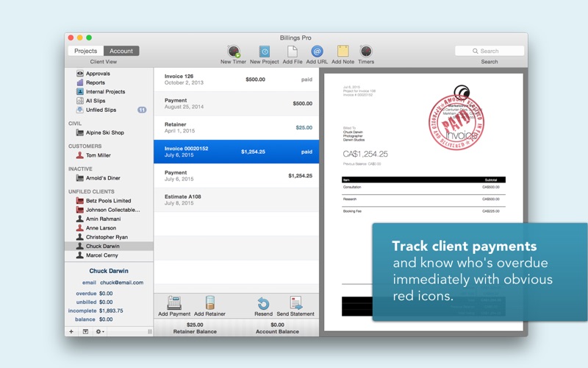This screenshot has width=588, height=368.
Task: Click the $25.00 Retainer Balance
Action: pyautogui.click(x=195, y=325)
